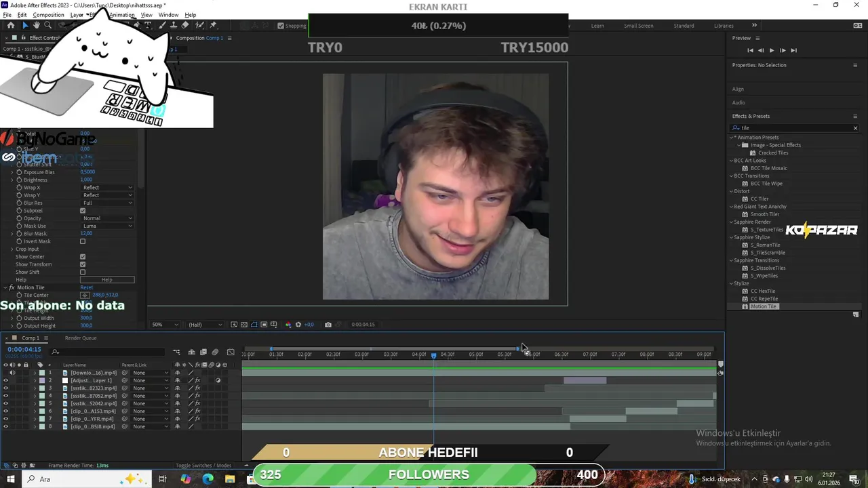Open the Help menu
The image size is (868, 488).
pos(191,15)
